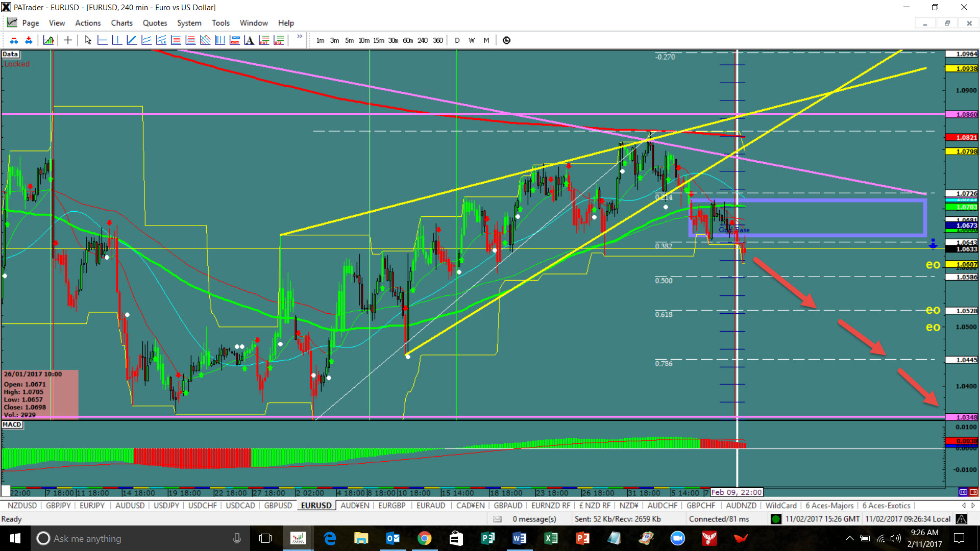Screen dimensions: 980x551
Task: Click the messages envelope icon in status bar
Action: click(497, 519)
